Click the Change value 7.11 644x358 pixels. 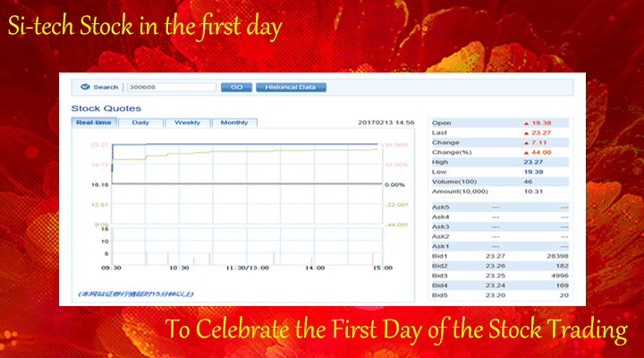coord(538,142)
